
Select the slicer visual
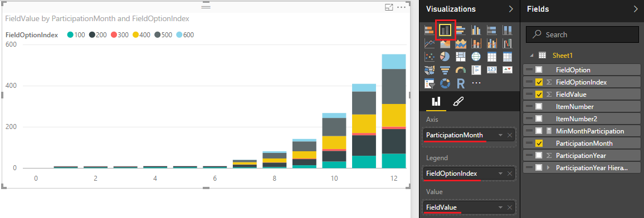(x=430, y=83)
